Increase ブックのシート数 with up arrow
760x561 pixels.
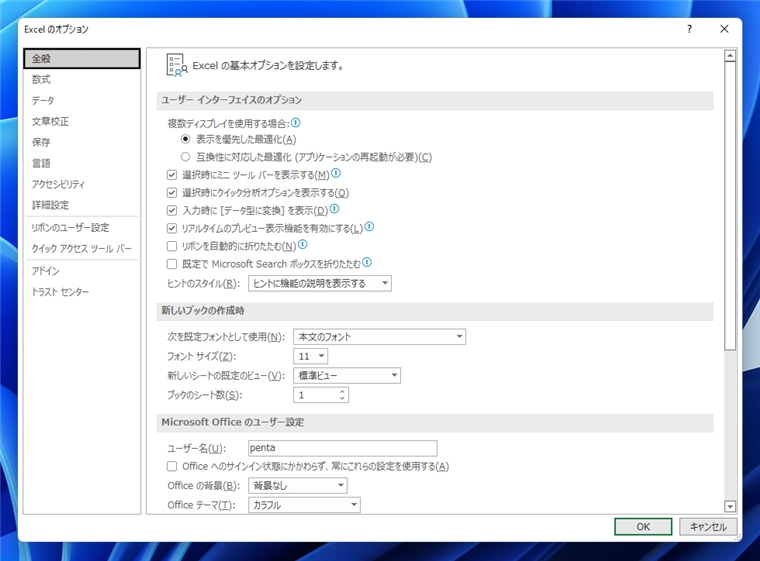342,391
